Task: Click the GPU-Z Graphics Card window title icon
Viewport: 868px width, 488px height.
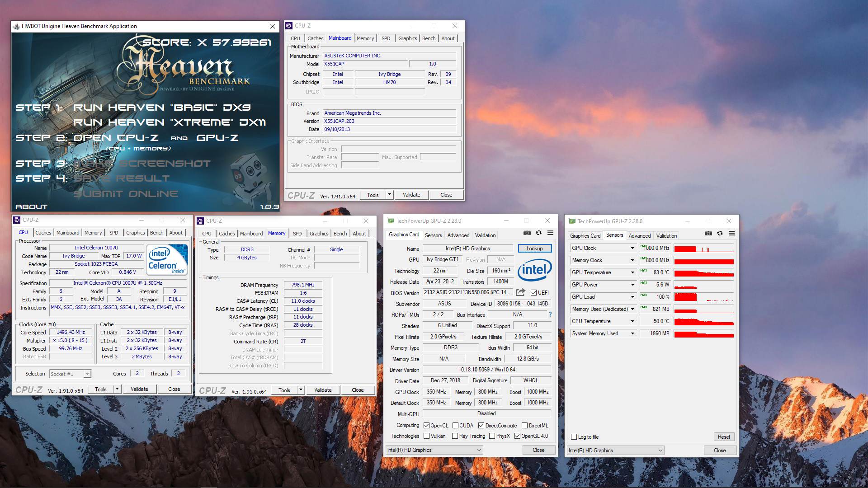Action: point(391,221)
